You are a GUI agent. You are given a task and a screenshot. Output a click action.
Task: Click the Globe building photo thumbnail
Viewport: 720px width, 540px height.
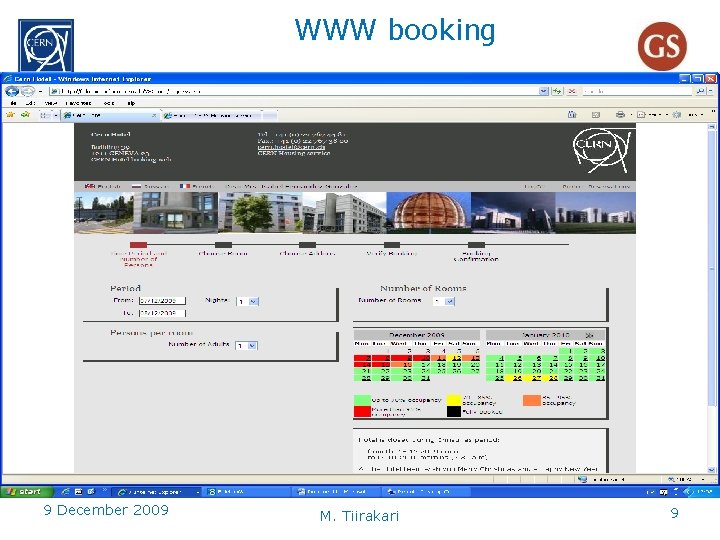[x=429, y=213]
